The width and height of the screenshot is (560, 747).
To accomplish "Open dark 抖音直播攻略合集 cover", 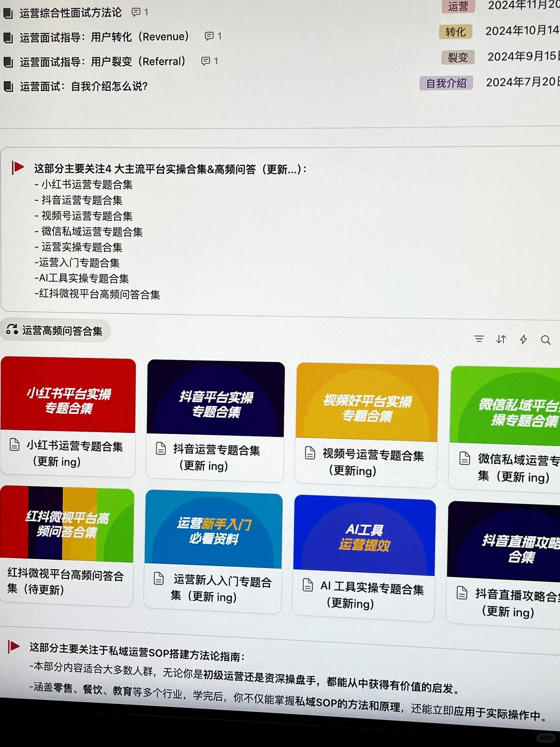I will pyautogui.click(x=504, y=542).
